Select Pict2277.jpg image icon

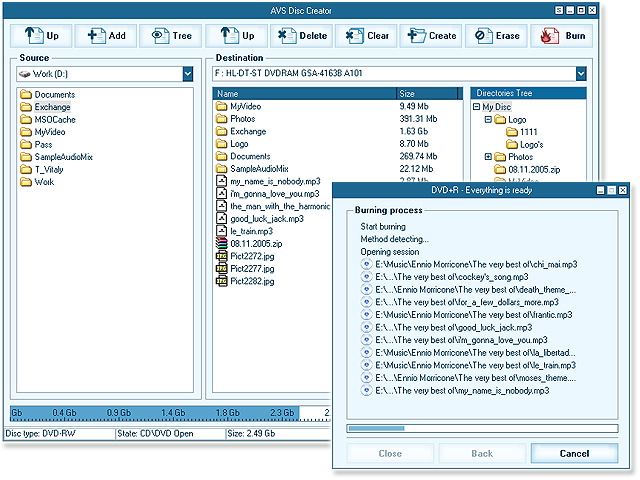pyautogui.click(x=222, y=269)
